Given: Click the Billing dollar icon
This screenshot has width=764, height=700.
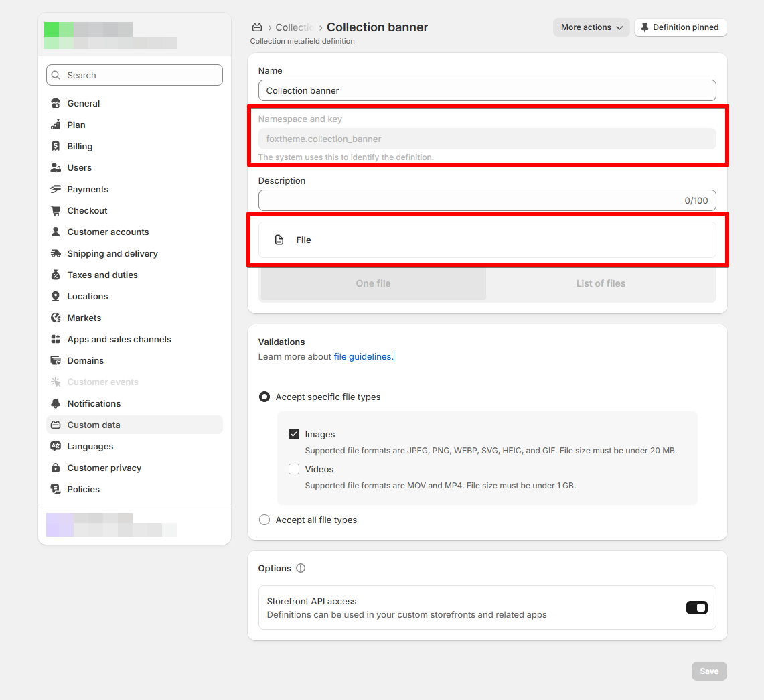Looking at the screenshot, I should [x=56, y=146].
